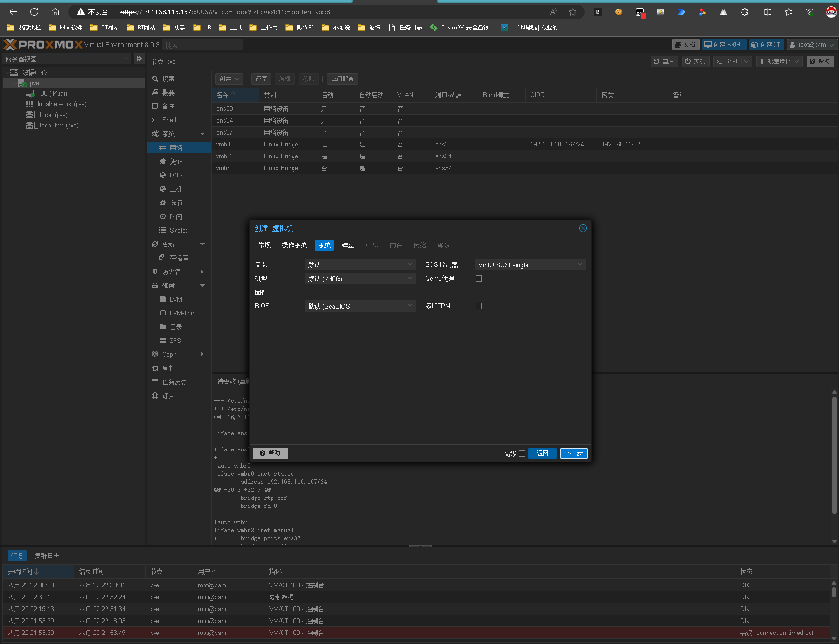Click the server view settings gear icon
Image resolution: width=839 pixels, height=644 pixels.
[139, 59]
